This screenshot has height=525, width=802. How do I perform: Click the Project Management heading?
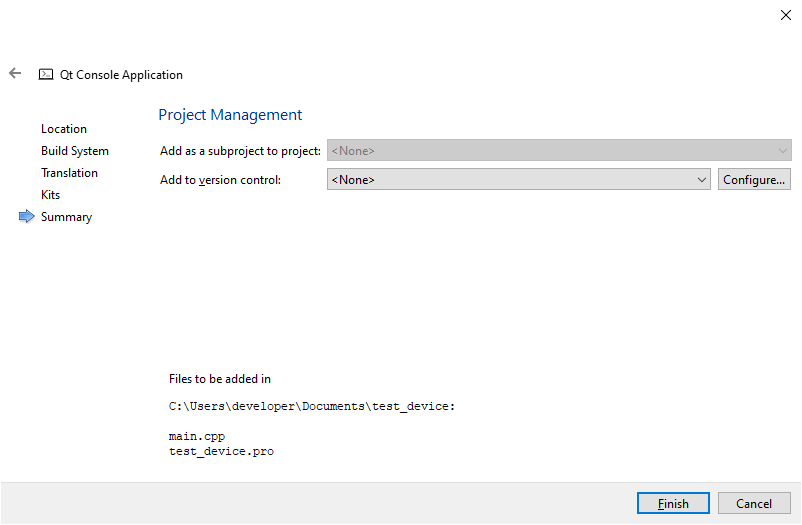230,115
